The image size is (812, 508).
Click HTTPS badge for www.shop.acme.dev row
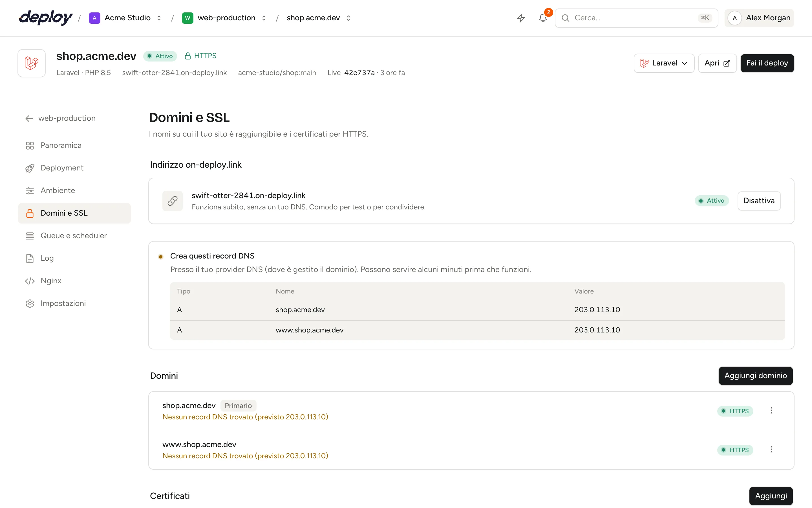pyautogui.click(x=735, y=450)
